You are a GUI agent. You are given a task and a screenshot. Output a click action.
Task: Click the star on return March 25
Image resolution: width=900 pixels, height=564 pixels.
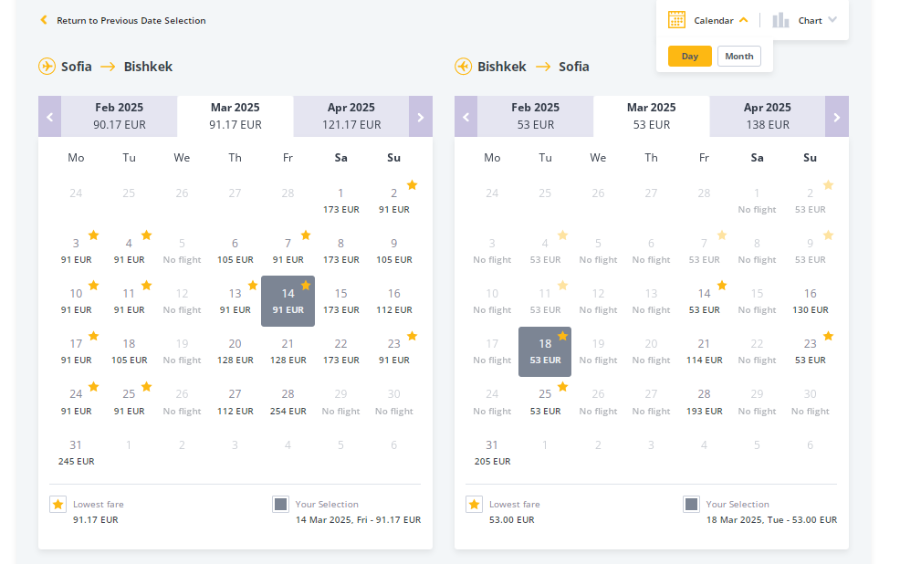point(563,386)
